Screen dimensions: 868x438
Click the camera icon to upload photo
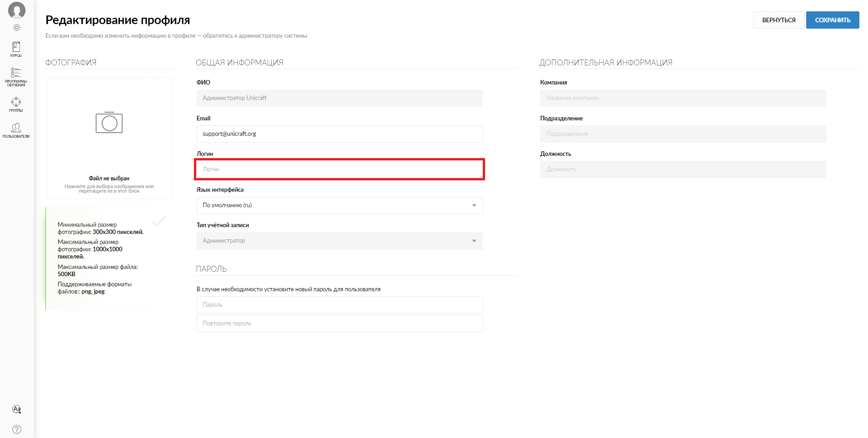coord(109,123)
